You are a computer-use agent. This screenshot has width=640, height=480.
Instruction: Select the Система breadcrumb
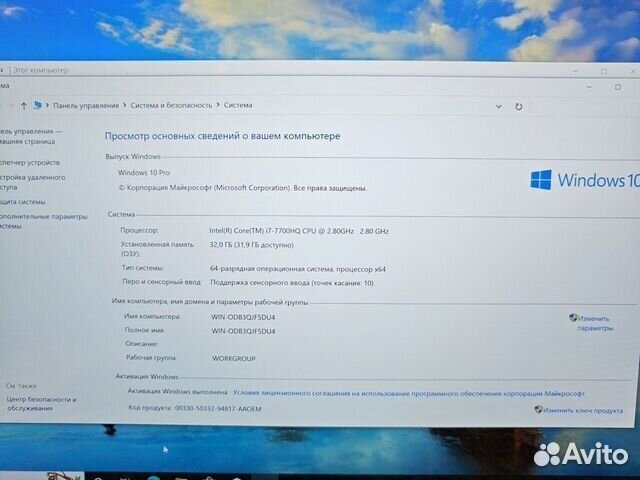[x=238, y=105]
